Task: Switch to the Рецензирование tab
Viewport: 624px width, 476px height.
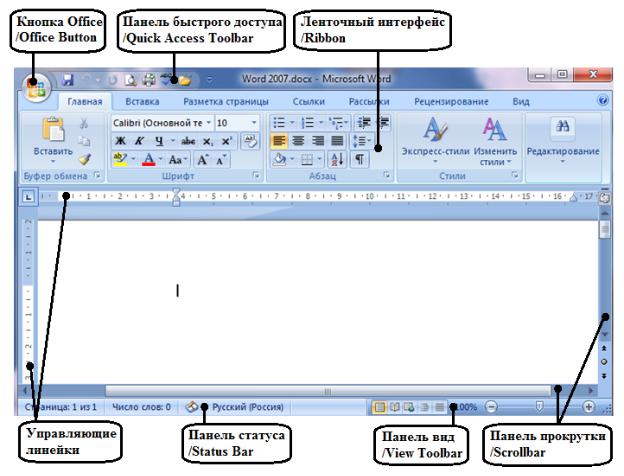Action: coord(451,101)
